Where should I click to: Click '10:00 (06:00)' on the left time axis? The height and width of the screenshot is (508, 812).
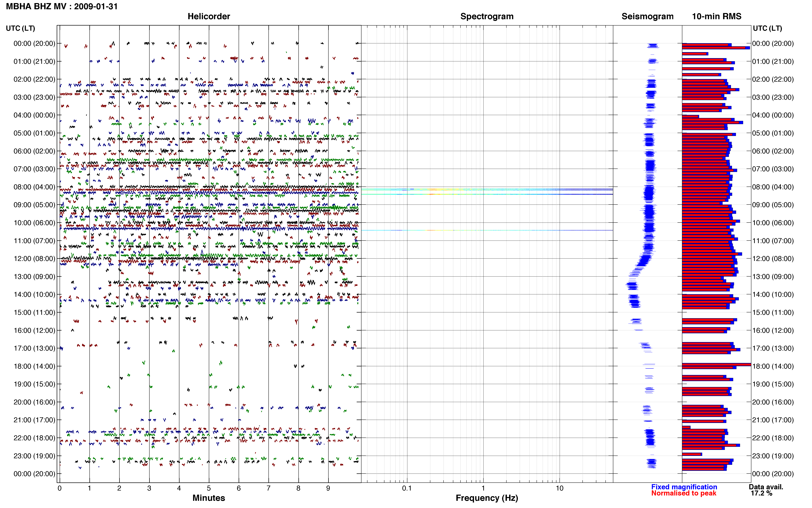coord(34,223)
